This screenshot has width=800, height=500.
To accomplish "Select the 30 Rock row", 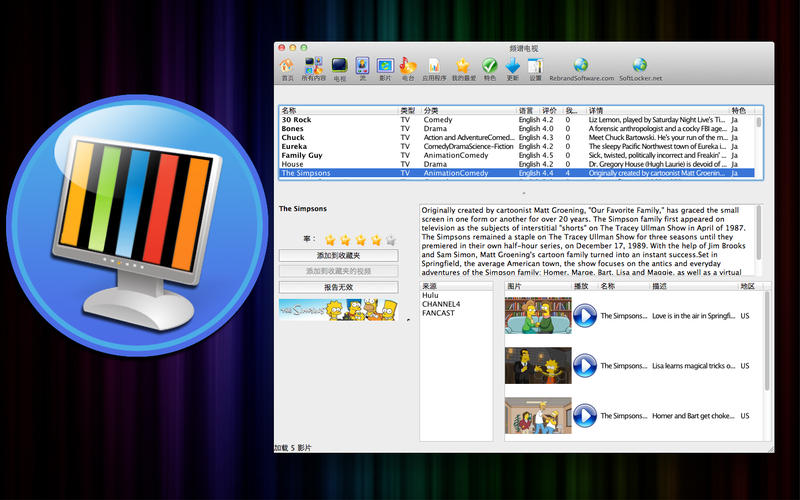I will 517,120.
